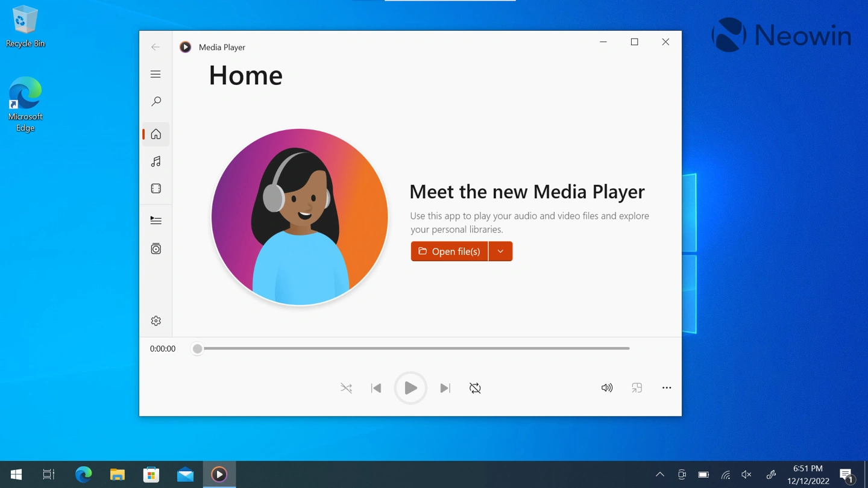
Task: Open the Video library in the sidebar
Action: 156,188
